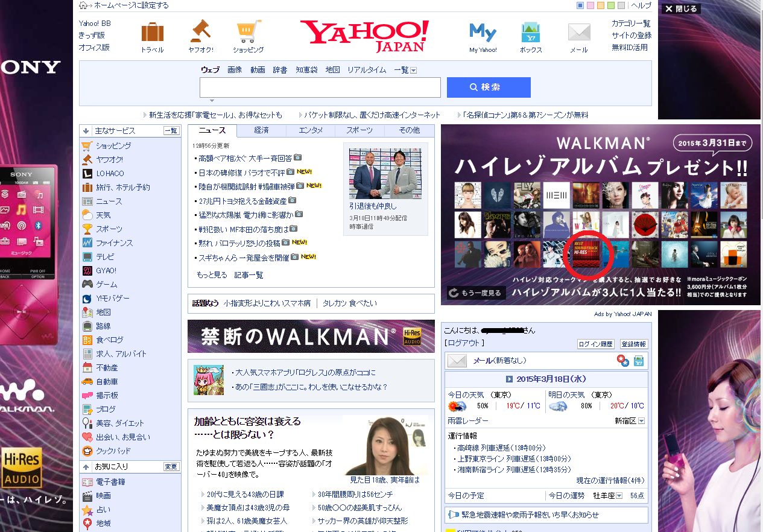Select the リアルタイム search tab
Image resolution: width=763 pixels, height=532 pixels.
(x=367, y=70)
